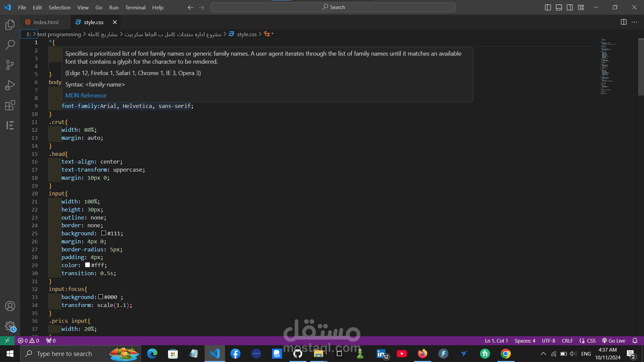Open the Source Control view
This screenshot has width=644, height=362.
pyautogui.click(x=10, y=65)
